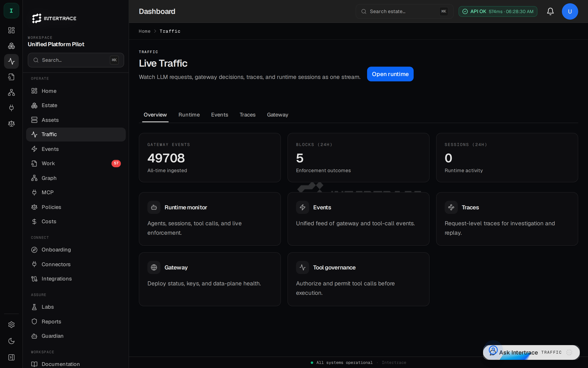Focus the sidebar Search field
This screenshot has height=368, width=588.
pyautogui.click(x=76, y=60)
